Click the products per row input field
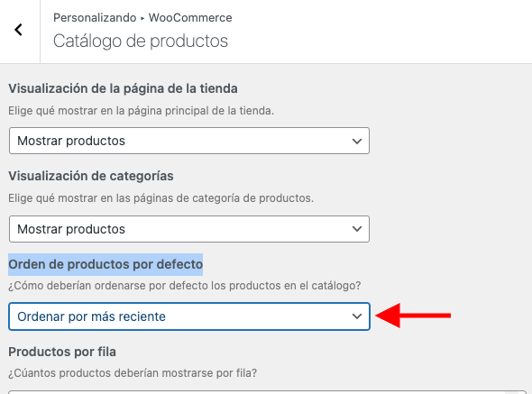Viewport: 532px width, 394px height. tap(268, 392)
